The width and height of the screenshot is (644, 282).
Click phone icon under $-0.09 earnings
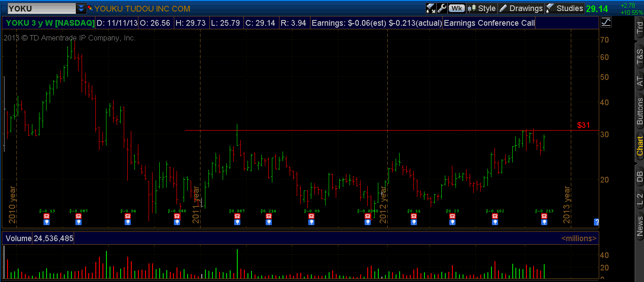tap(311, 216)
